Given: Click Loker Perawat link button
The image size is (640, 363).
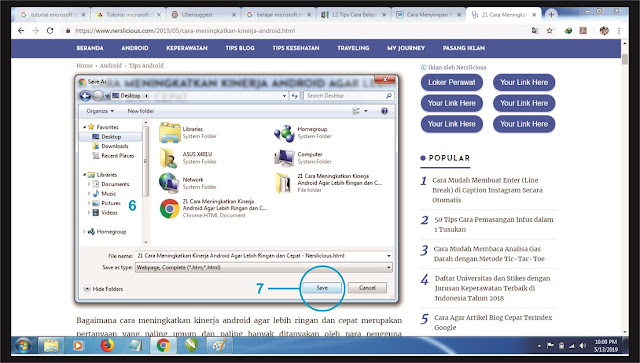Looking at the screenshot, I should tap(451, 82).
